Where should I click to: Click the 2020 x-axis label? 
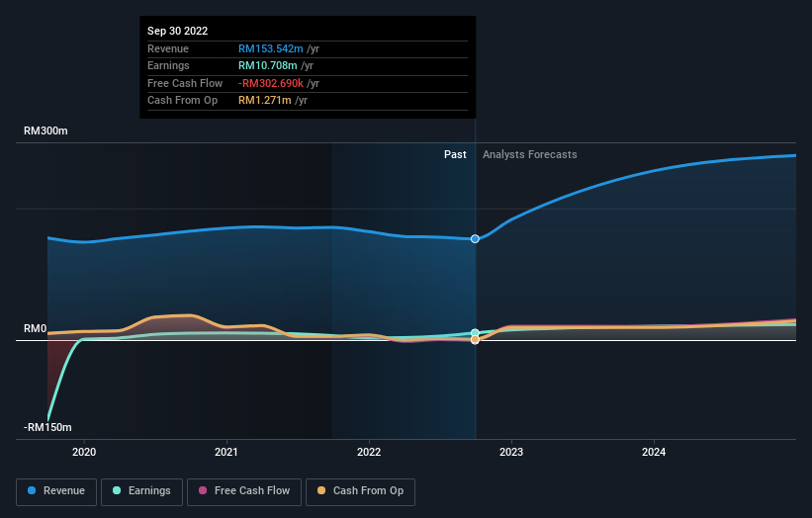[84, 452]
